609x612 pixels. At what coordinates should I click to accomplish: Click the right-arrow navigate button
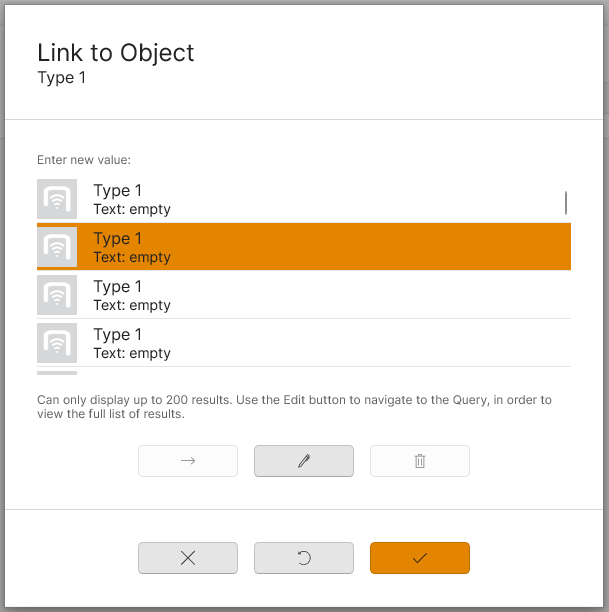188,461
